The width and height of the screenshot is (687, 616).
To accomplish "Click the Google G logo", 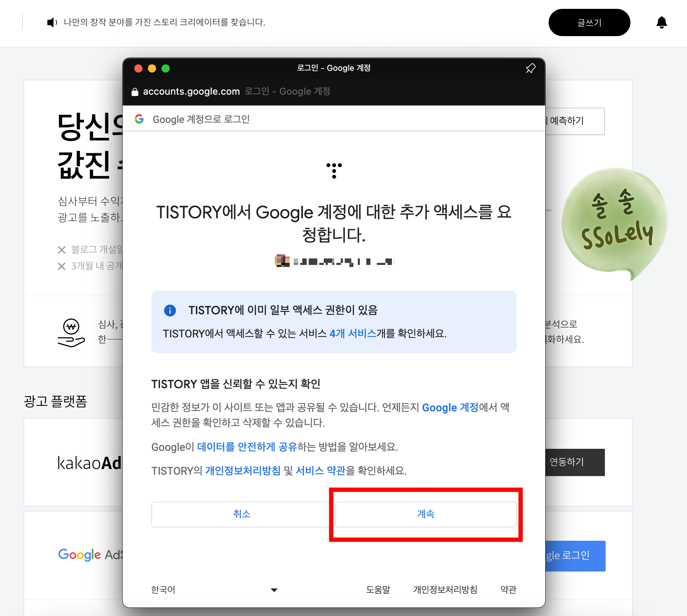I will click(x=139, y=119).
